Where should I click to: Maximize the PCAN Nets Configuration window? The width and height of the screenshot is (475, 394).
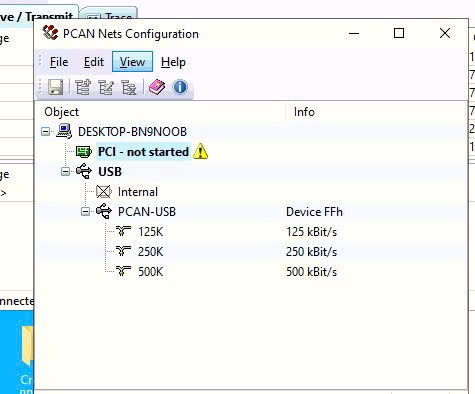(399, 33)
